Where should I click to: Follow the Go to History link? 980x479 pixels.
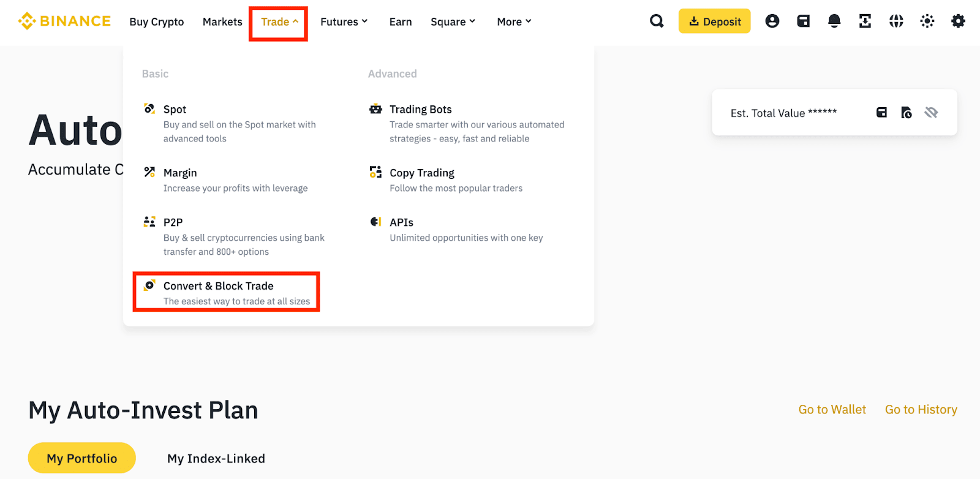921,410
